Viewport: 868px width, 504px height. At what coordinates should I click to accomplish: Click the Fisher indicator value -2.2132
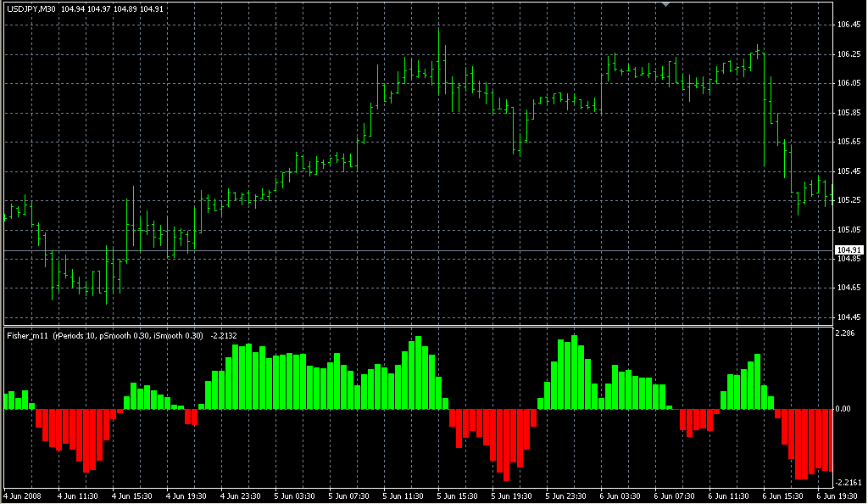(x=224, y=336)
